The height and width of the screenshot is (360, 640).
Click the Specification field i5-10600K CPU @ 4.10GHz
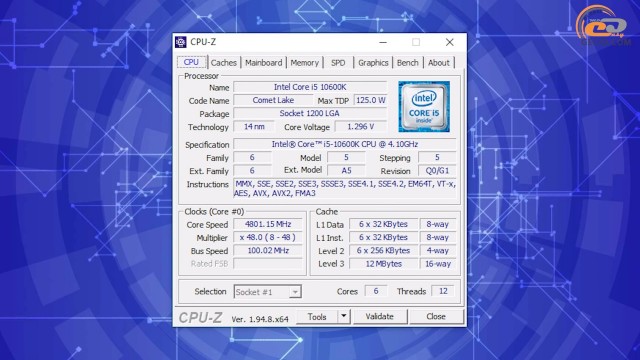coord(344,144)
